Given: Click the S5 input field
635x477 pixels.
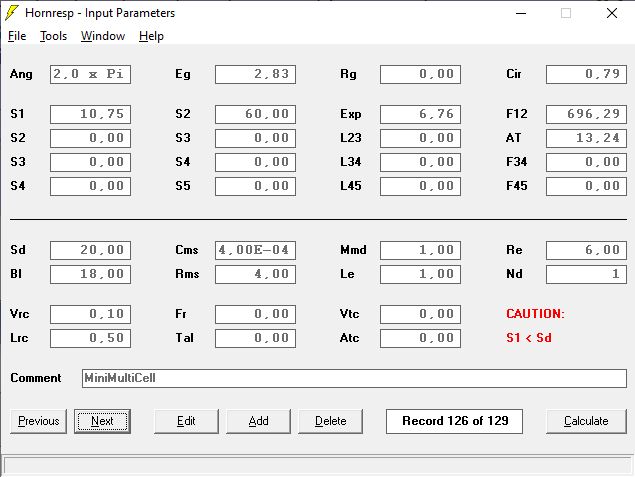Looking at the screenshot, I should (x=256, y=186).
